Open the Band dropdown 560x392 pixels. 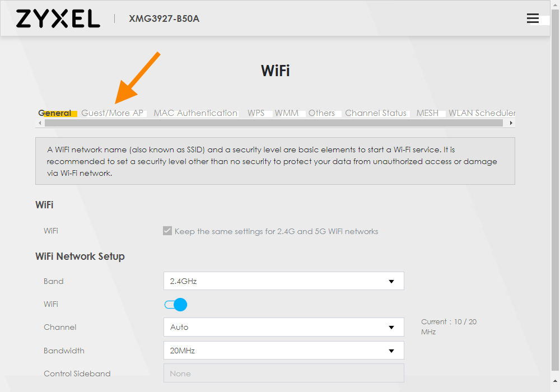tap(283, 281)
